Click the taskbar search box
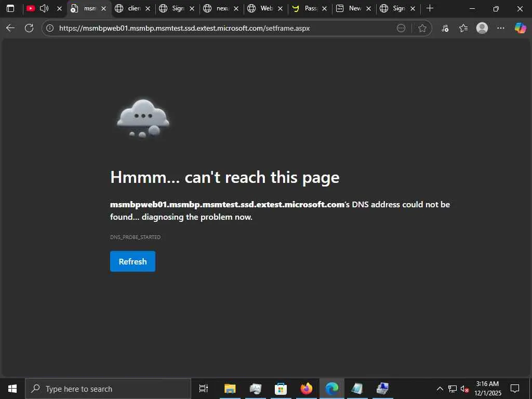This screenshot has width=532, height=399. 108,389
